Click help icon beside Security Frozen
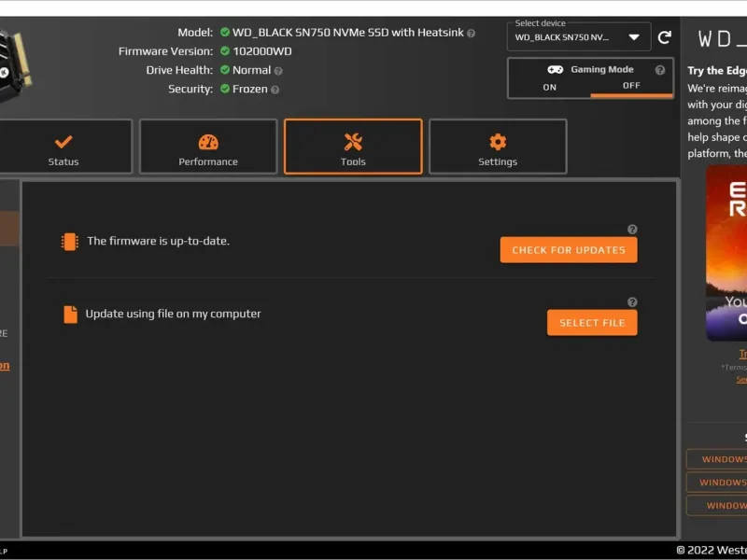This screenshot has width=747, height=560. 275,90
